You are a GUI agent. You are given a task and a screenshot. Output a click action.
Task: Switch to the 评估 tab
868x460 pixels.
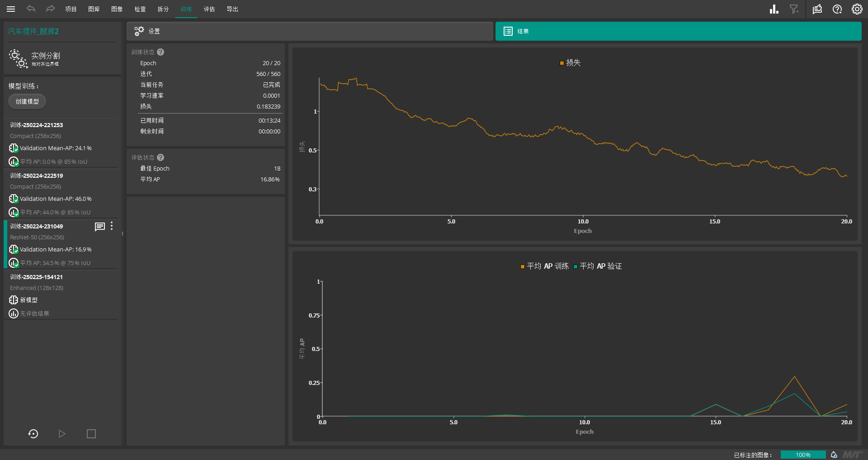tap(209, 9)
